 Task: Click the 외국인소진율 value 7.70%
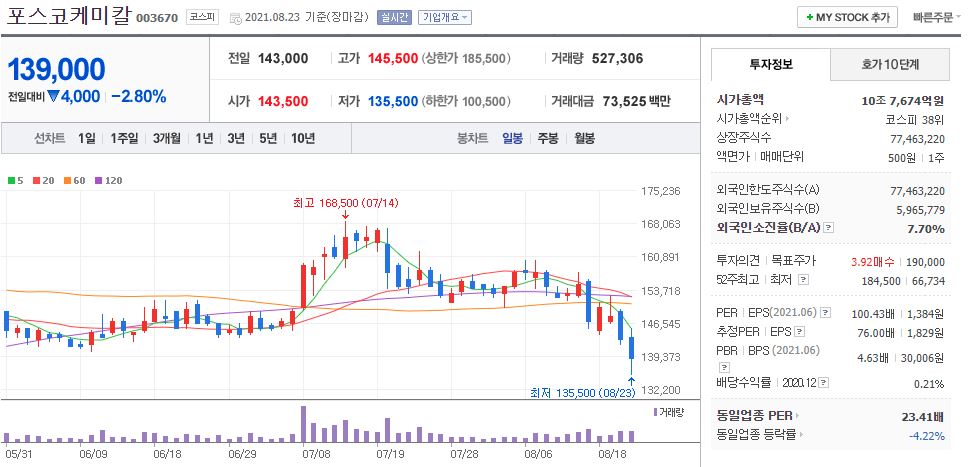coord(926,229)
